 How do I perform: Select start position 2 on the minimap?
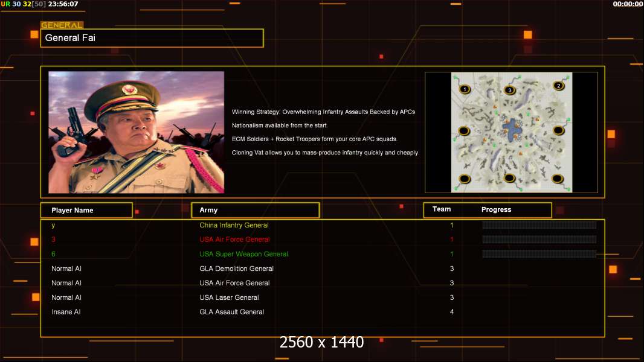coord(558,86)
